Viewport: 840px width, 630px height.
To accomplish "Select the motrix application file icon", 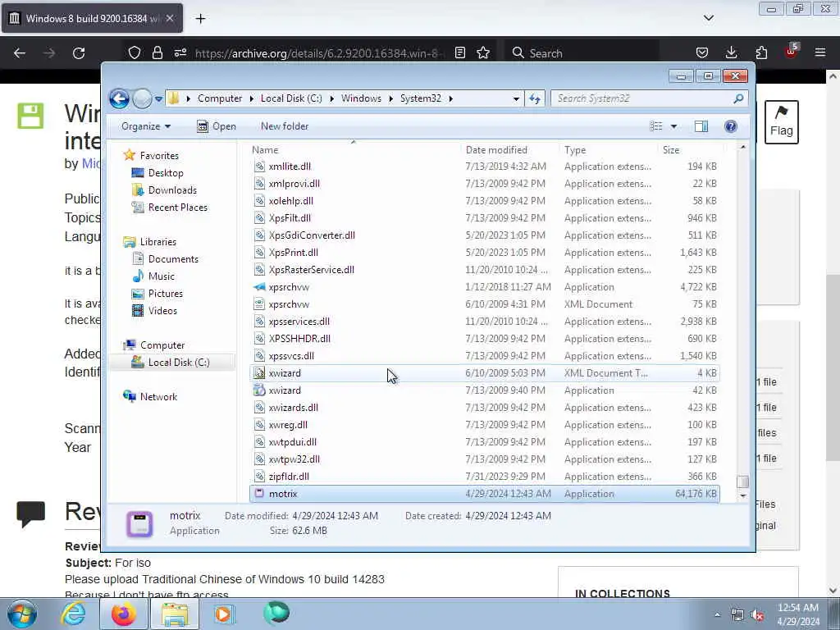I will point(259,493).
